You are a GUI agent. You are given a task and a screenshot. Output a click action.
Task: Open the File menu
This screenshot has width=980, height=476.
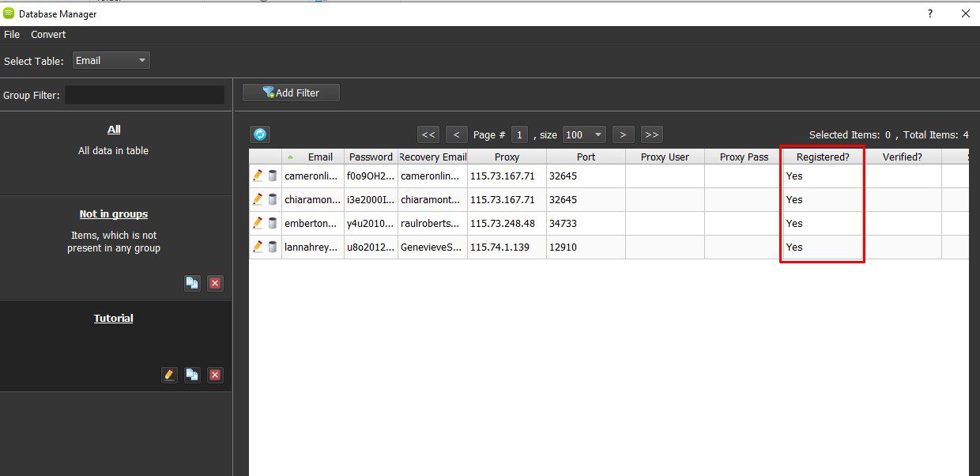coord(12,35)
